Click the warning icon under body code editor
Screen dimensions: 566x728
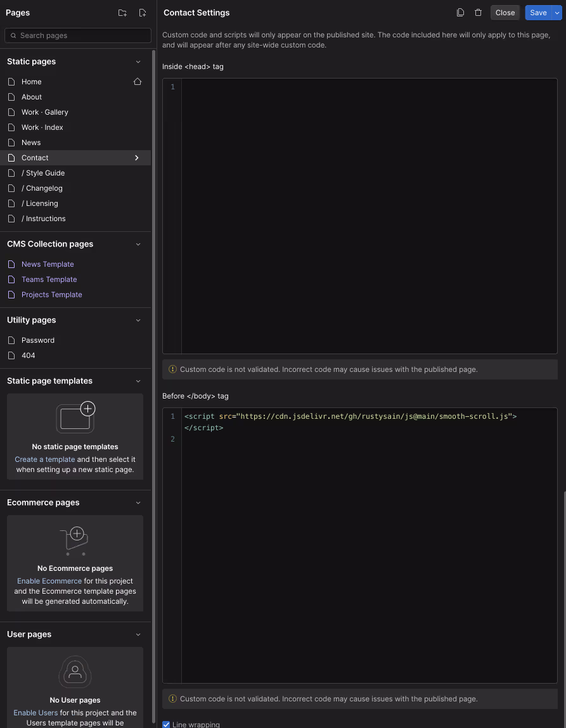point(172,699)
